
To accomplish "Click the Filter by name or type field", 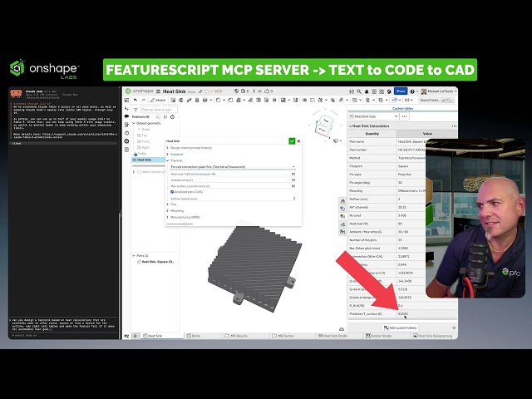I will point(159,110).
